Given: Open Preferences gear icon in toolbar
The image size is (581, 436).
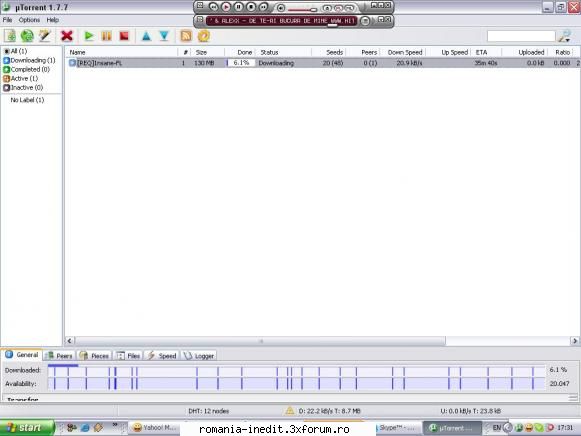Looking at the screenshot, I should [x=203, y=36].
